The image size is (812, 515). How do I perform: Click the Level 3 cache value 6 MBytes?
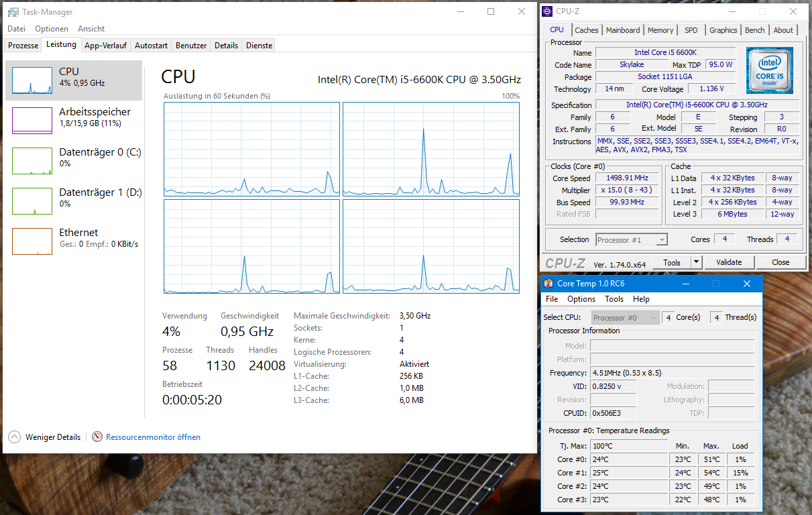pyautogui.click(x=732, y=214)
